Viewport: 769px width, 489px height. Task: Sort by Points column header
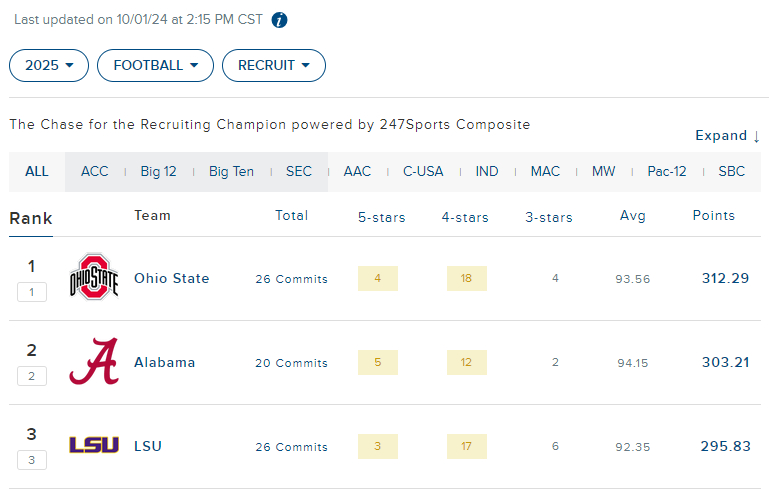tap(714, 215)
